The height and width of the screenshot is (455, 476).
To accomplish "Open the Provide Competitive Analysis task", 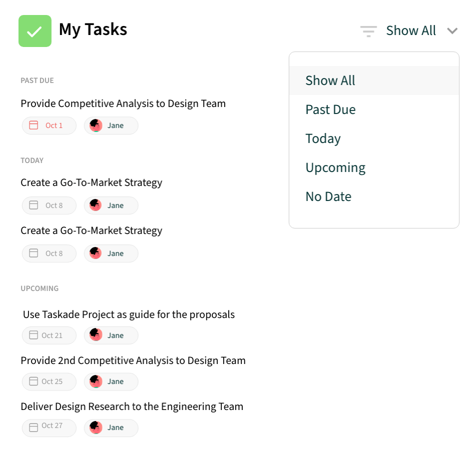I will (x=123, y=103).
